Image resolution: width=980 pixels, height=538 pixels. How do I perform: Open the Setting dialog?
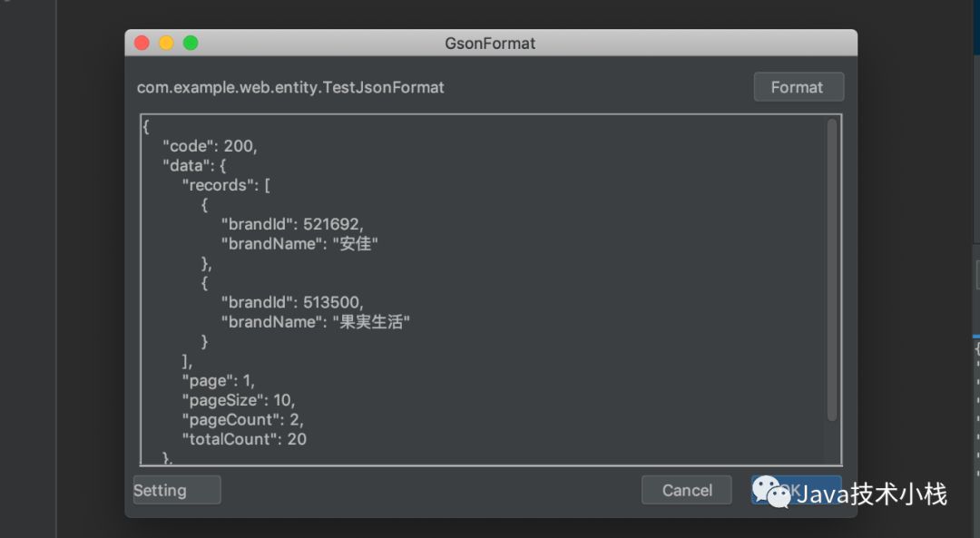(177, 490)
